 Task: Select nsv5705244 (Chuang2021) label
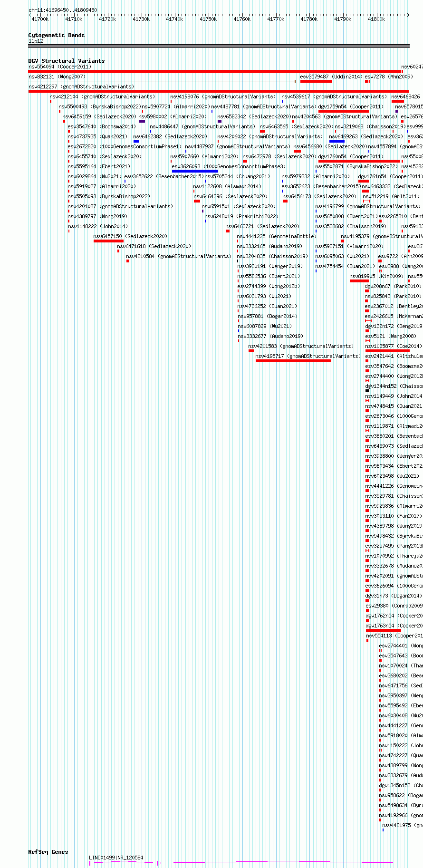click(x=237, y=177)
